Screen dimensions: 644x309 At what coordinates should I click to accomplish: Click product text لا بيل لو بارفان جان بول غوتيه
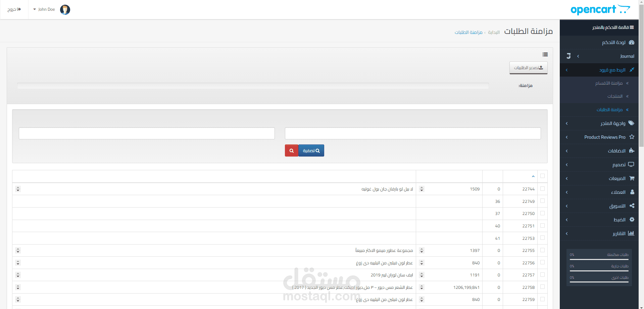[387, 189]
